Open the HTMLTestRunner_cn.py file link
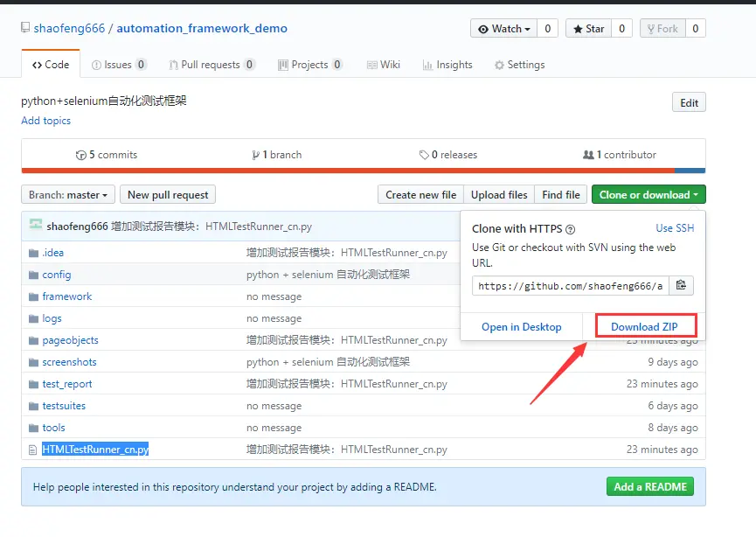Image resolution: width=756 pixels, height=537 pixels. 95,450
